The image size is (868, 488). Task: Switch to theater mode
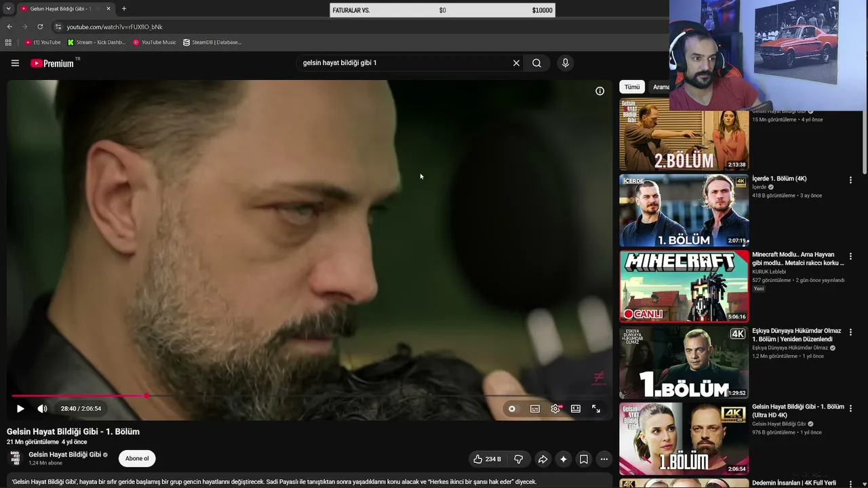[576, 409]
